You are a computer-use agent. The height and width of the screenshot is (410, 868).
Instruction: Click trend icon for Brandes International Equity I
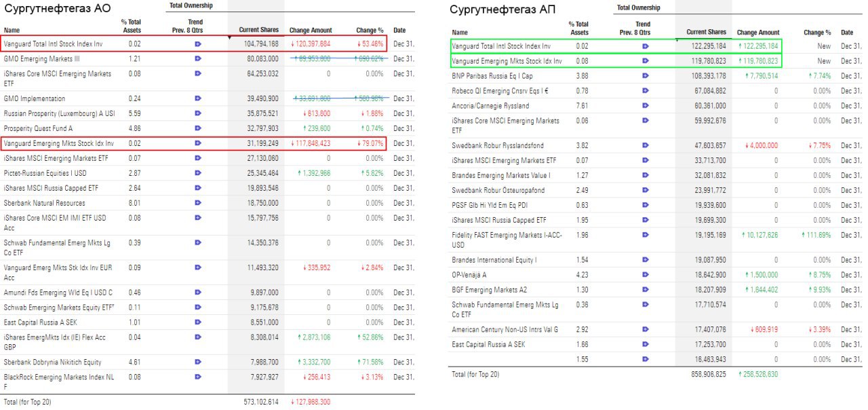pyautogui.click(x=645, y=260)
